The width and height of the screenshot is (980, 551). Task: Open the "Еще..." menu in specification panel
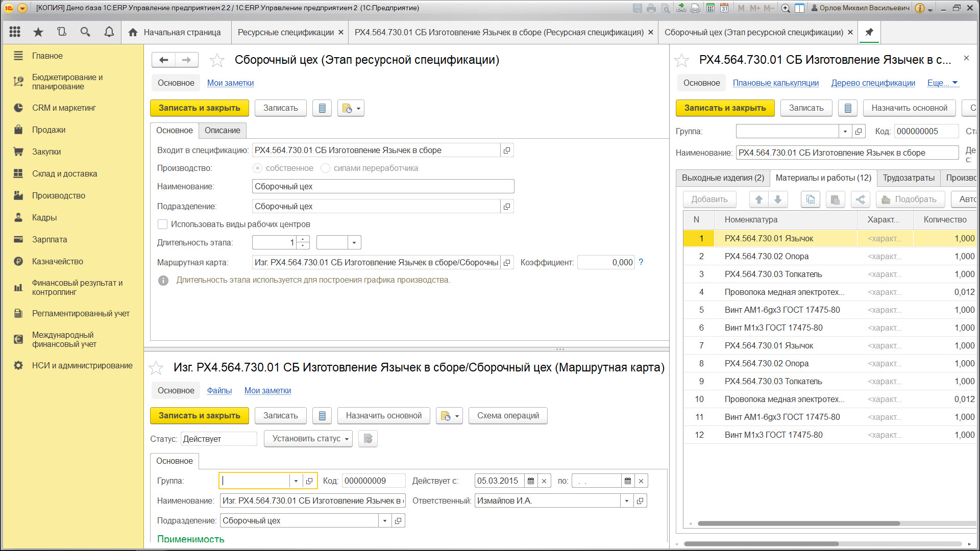pyautogui.click(x=942, y=83)
